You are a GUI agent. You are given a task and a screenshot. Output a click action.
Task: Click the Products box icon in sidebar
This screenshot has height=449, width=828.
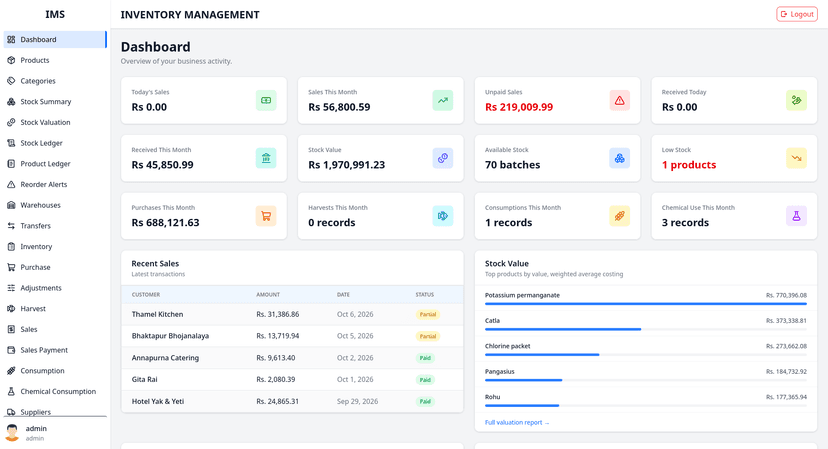tap(11, 60)
